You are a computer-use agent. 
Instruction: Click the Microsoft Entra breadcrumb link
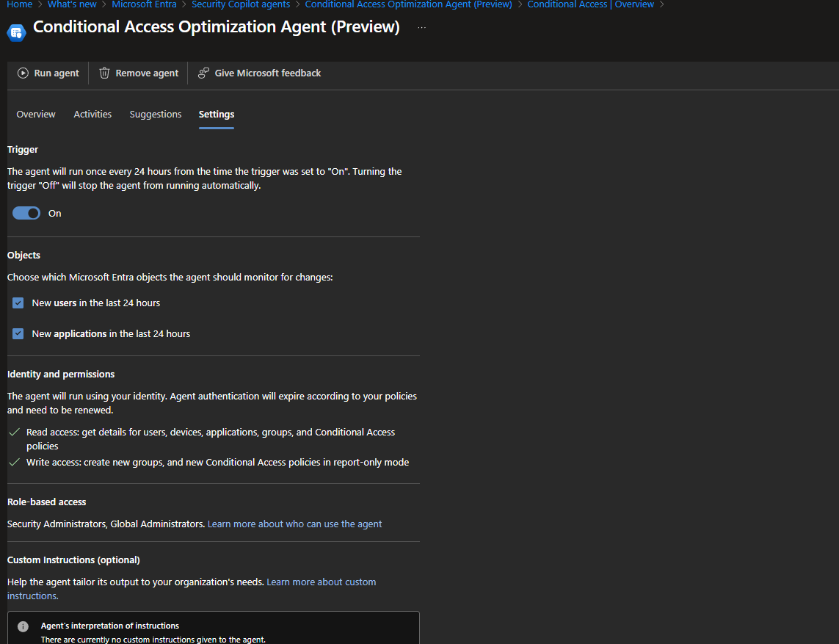coord(144,4)
